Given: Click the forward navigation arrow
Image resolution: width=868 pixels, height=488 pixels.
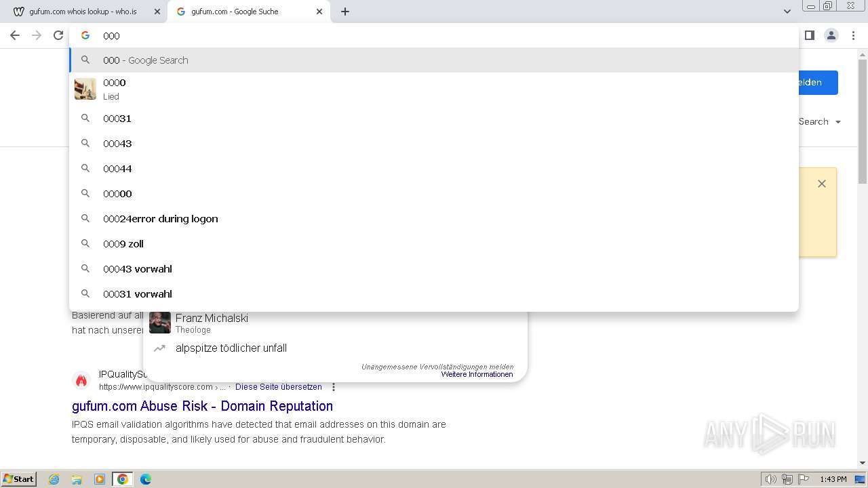Looking at the screenshot, I should click(x=37, y=35).
